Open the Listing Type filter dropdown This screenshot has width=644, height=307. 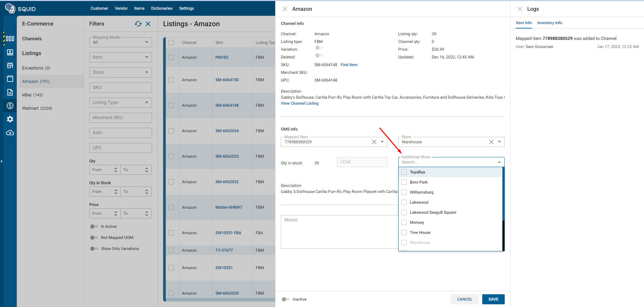[x=120, y=103]
